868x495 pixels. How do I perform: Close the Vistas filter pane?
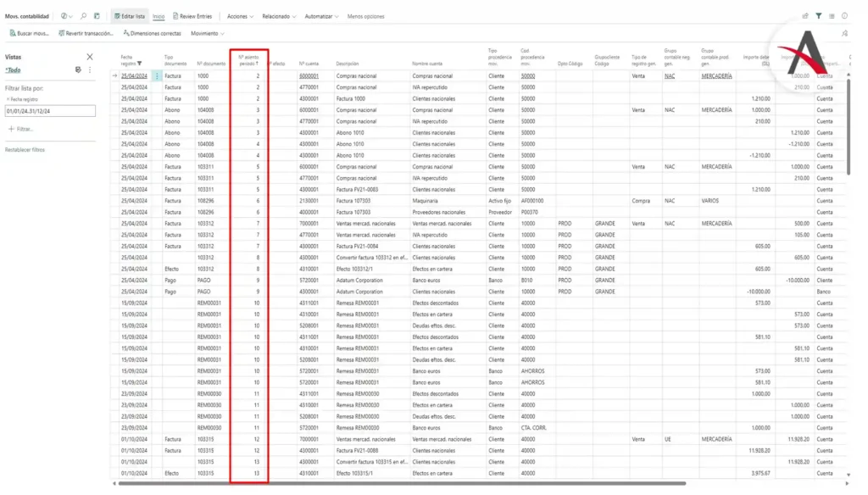pos(90,57)
